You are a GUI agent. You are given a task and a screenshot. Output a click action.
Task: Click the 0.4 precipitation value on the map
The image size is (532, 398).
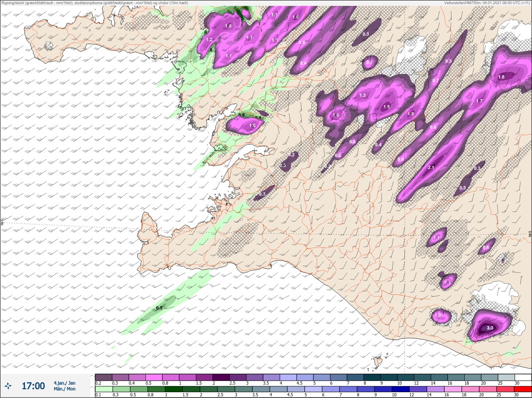[x=378, y=145]
